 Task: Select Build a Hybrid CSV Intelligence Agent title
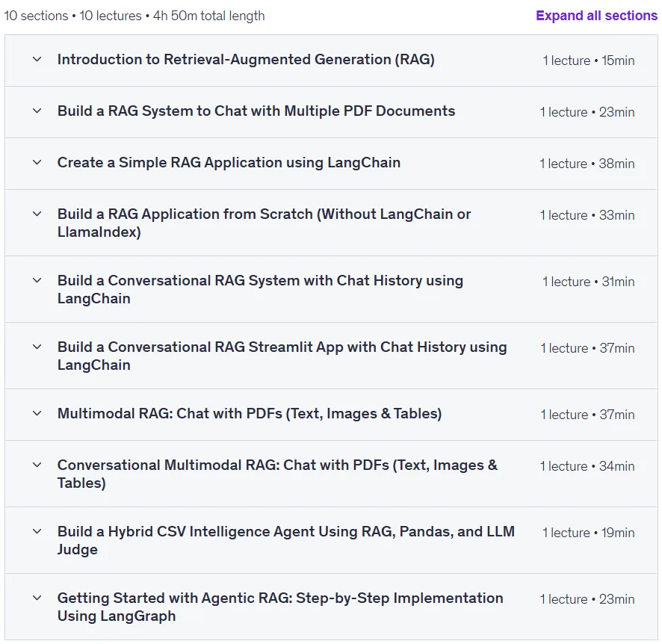(x=286, y=540)
